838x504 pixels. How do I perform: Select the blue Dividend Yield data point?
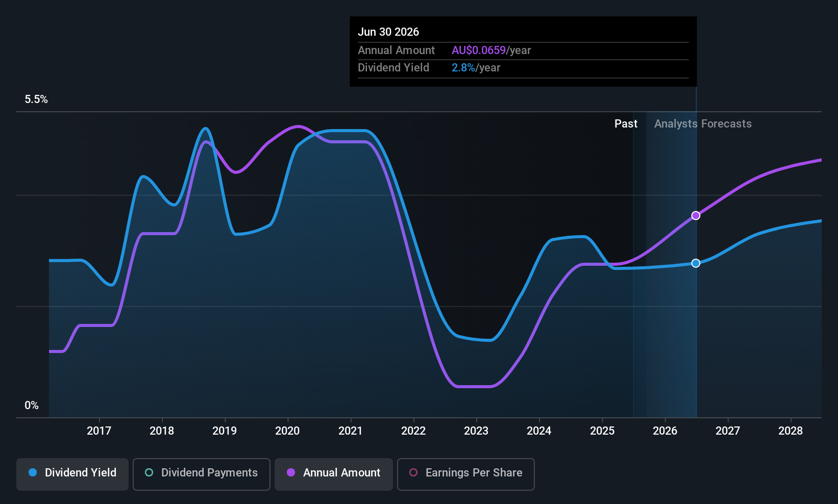(x=696, y=263)
